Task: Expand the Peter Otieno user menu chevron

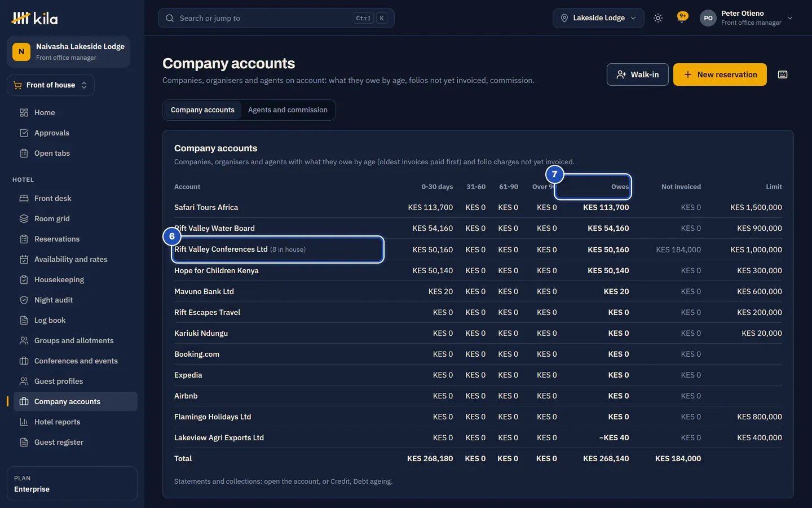Action: coord(790,18)
